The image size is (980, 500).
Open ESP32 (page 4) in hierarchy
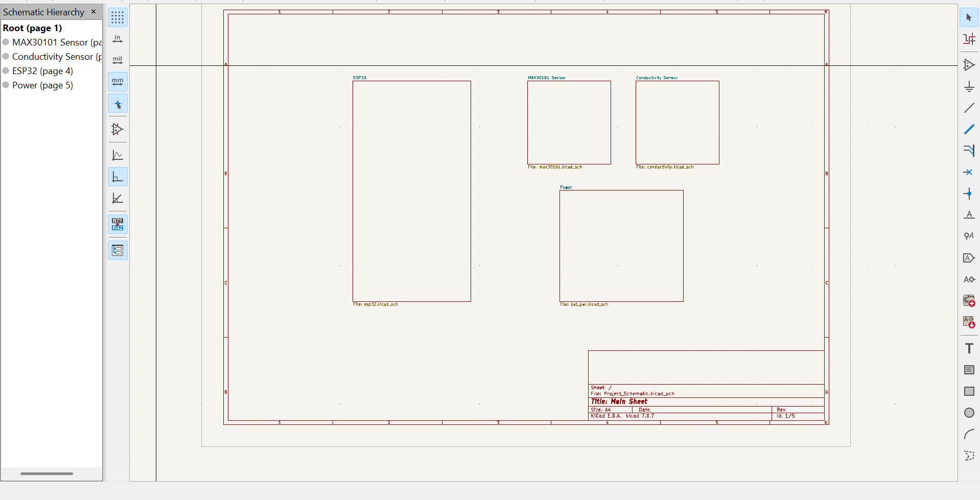point(42,71)
